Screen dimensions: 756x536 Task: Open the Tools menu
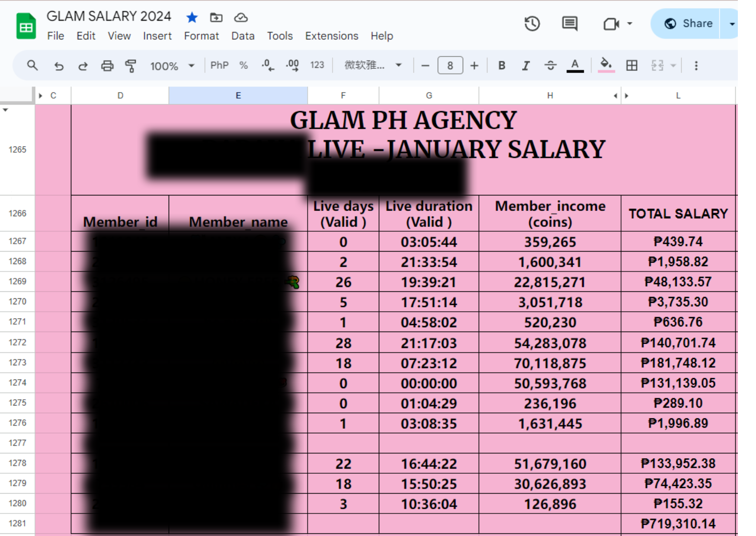point(280,36)
